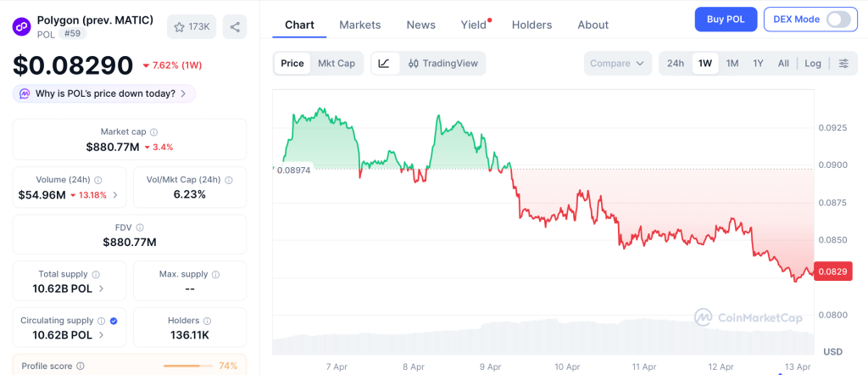Open TradingView chart mode
This screenshot has height=375, width=868.
[x=442, y=63]
